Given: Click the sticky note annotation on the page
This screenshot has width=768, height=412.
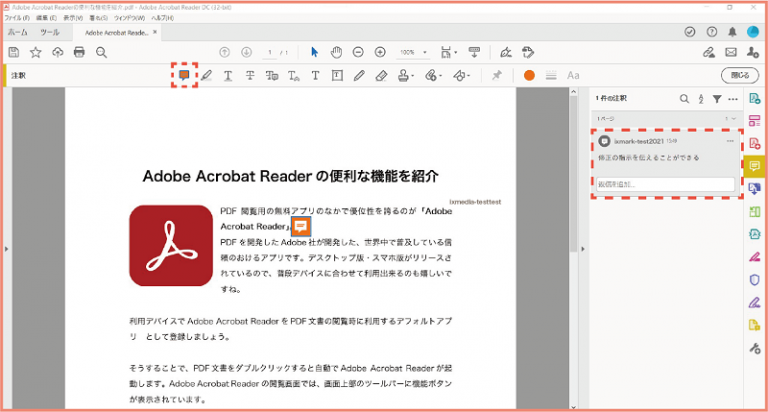Looking at the screenshot, I should [x=299, y=227].
